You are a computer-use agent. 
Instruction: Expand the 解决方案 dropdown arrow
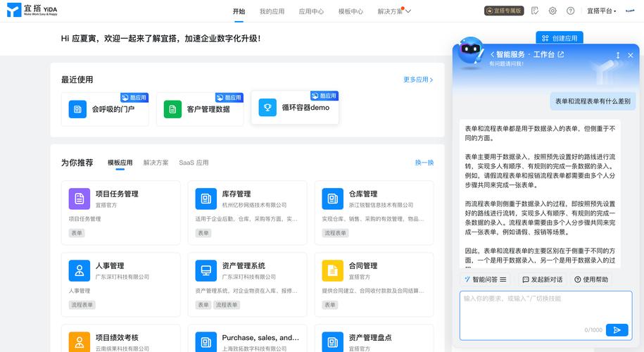point(408,11)
